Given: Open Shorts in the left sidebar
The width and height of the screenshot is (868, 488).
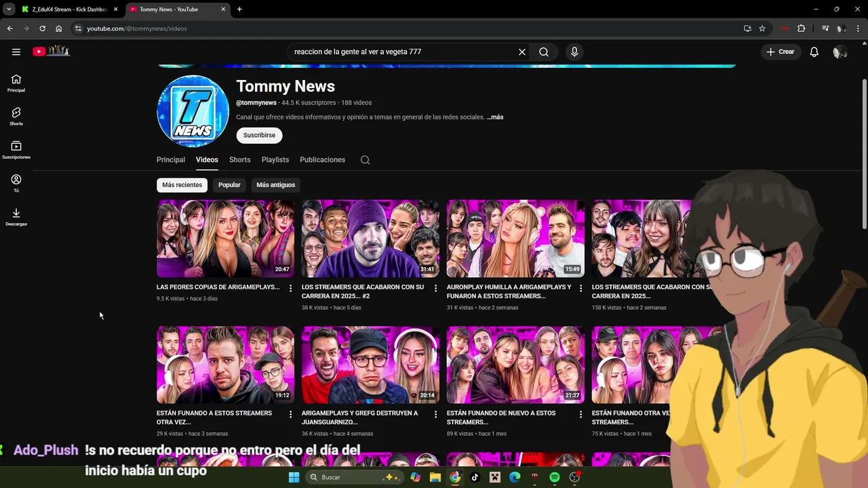Looking at the screenshot, I should click(16, 117).
